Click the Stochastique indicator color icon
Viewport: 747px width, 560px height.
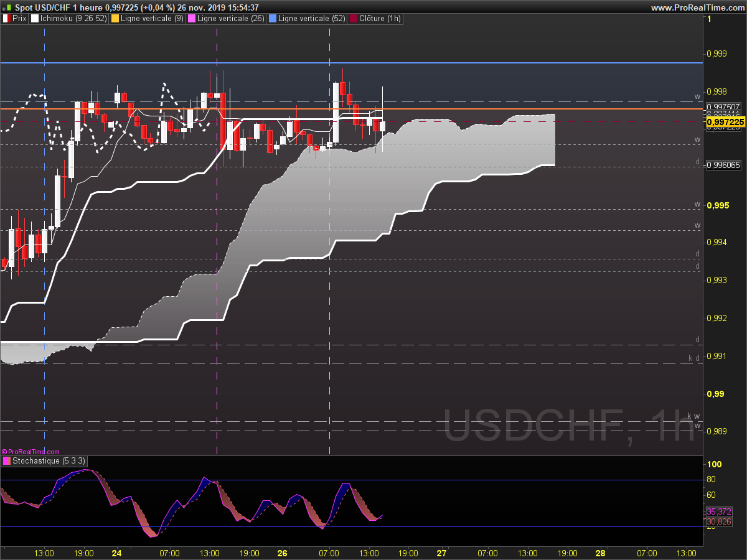tap(7, 461)
